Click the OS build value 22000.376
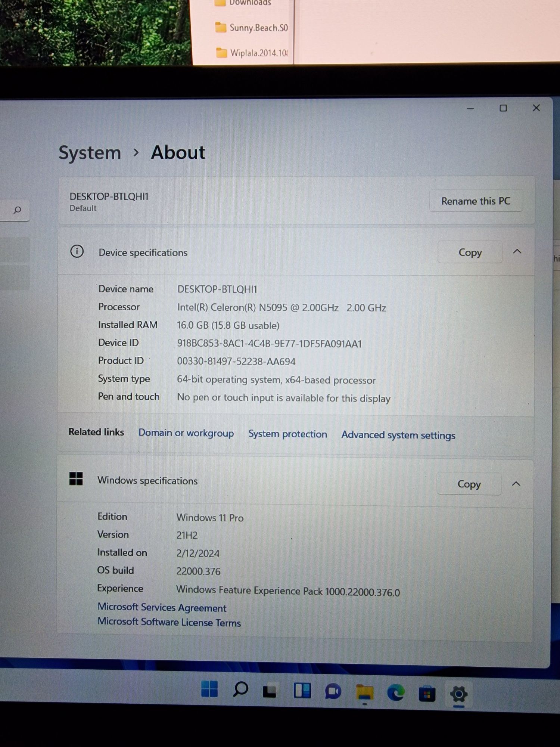The width and height of the screenshot is (560, 747). (198, 571)
